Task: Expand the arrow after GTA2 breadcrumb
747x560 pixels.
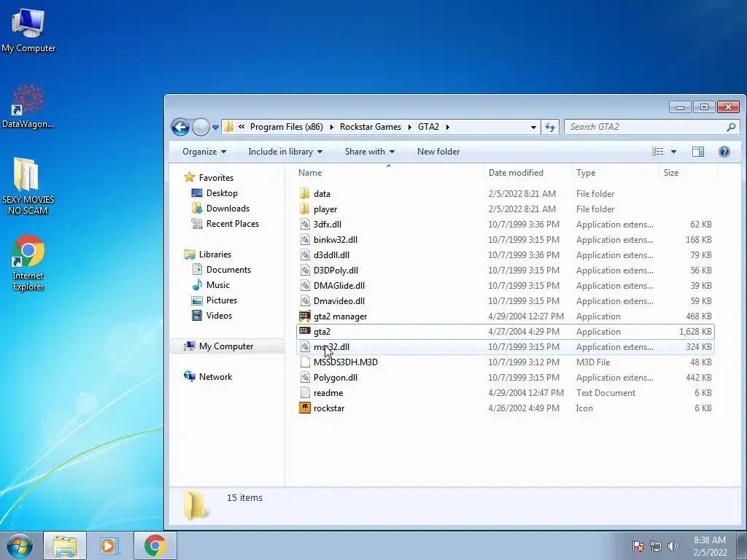Action: point(447,127)
